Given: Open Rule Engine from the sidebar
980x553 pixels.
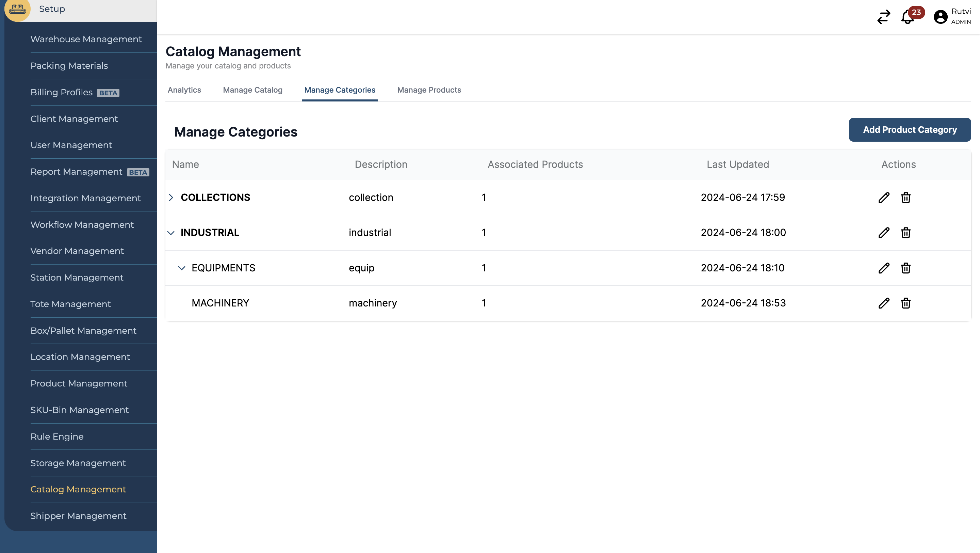Looking at the screenshot, I should (57, 437).
